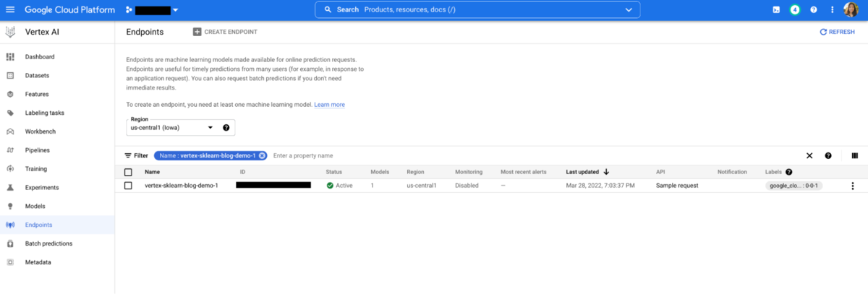Expand the Region us-central1 dropdown
This screenshot has height=294, width=868.
[x=210, y=128]
